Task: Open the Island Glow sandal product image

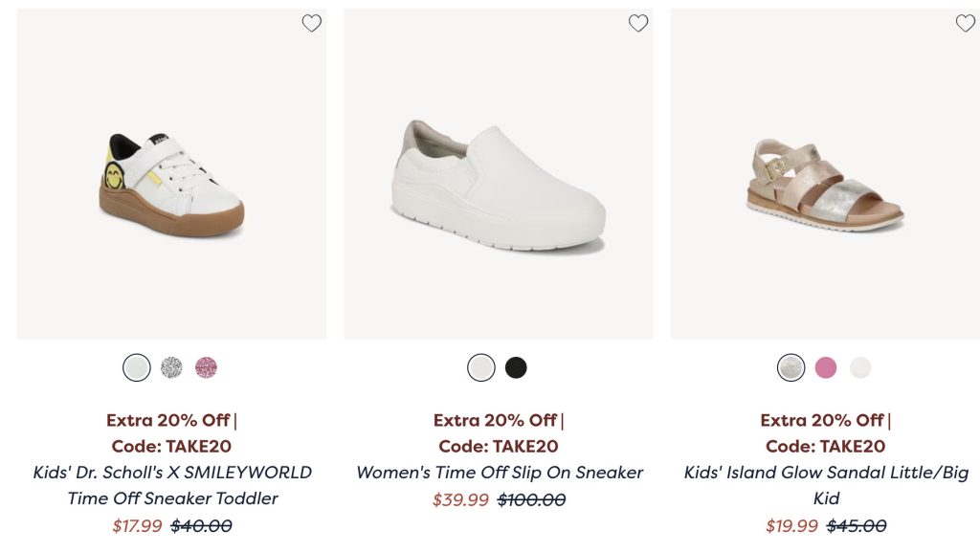Action: click(825, 182)
